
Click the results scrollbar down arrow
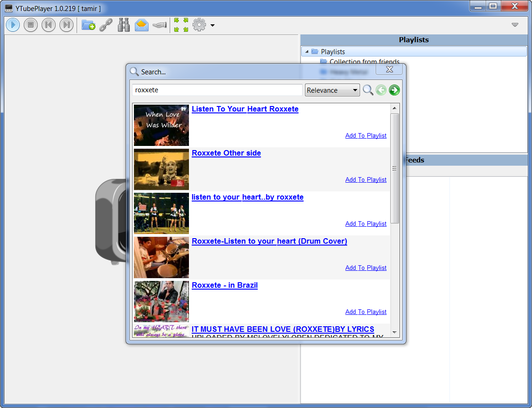click(394, 332)
